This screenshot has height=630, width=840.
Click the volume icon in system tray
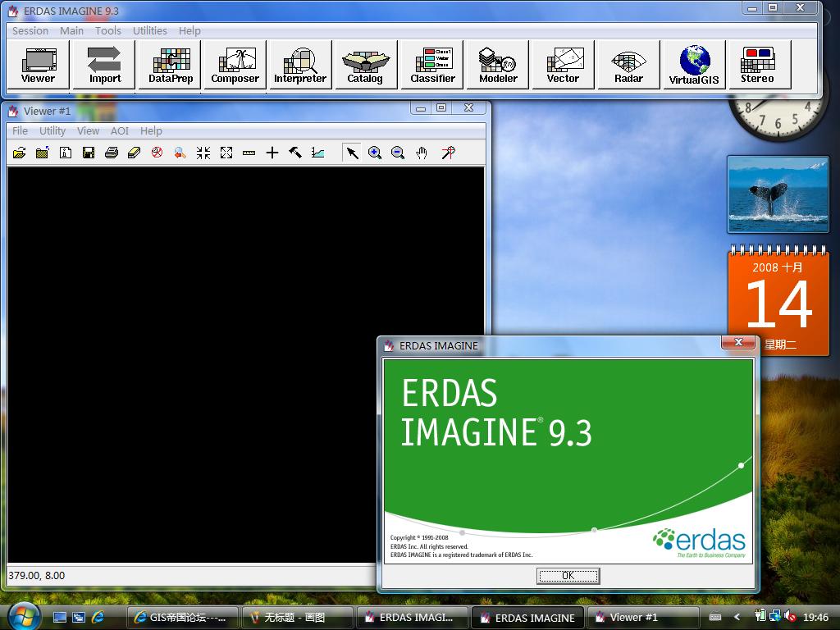pyautogui.click(x=790, y=617)
